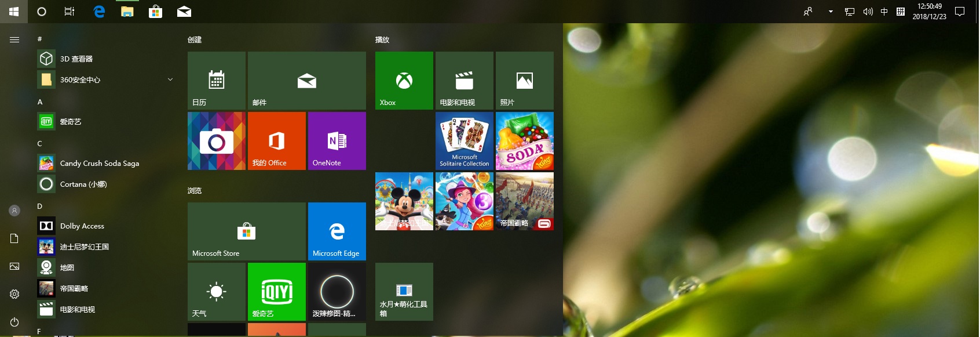Open Microsoft Solitaire Collection tile

pyautogui.click(x=465, y=141)
